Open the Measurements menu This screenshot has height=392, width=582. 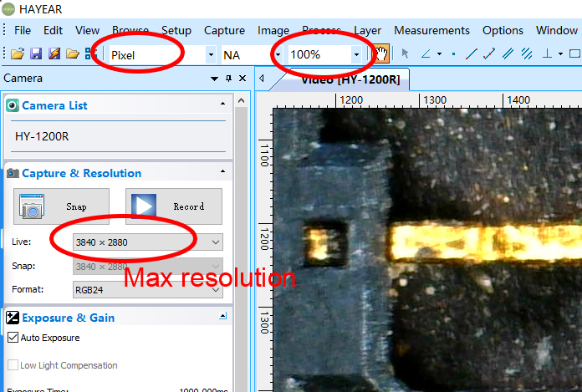coord(431,30)
